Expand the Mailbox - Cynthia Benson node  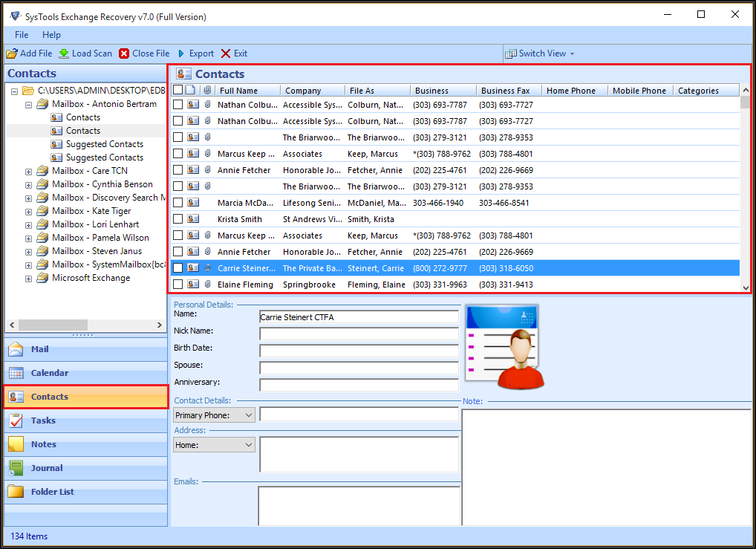coord(28,185)
